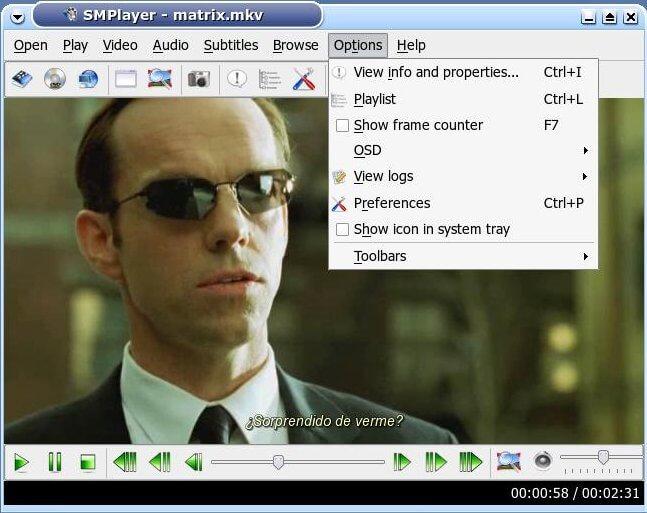
Task: Click the Open URL globe icon
Action: pyautogui.click(x=88, y=79)
